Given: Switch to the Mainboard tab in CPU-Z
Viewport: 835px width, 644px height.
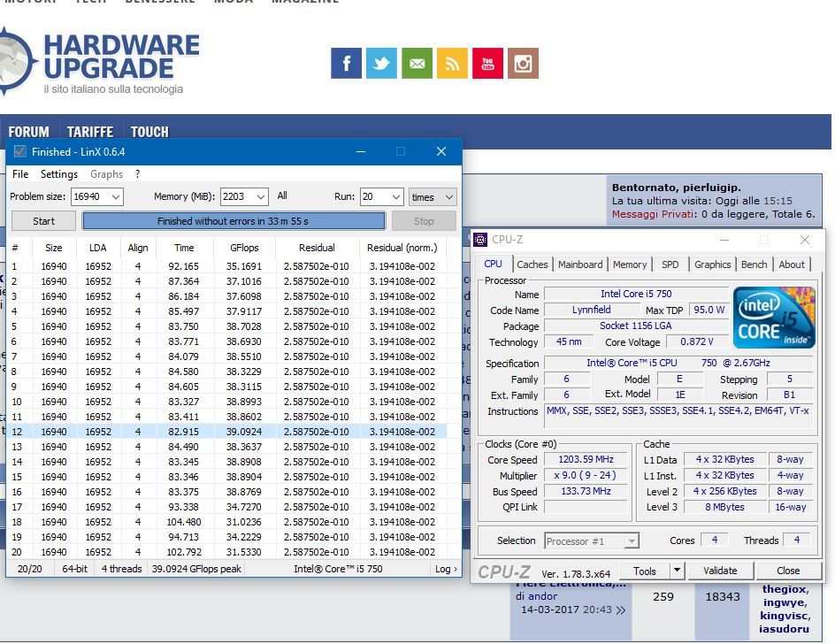Looking at the screenshot, I should [x=580, y=264].
